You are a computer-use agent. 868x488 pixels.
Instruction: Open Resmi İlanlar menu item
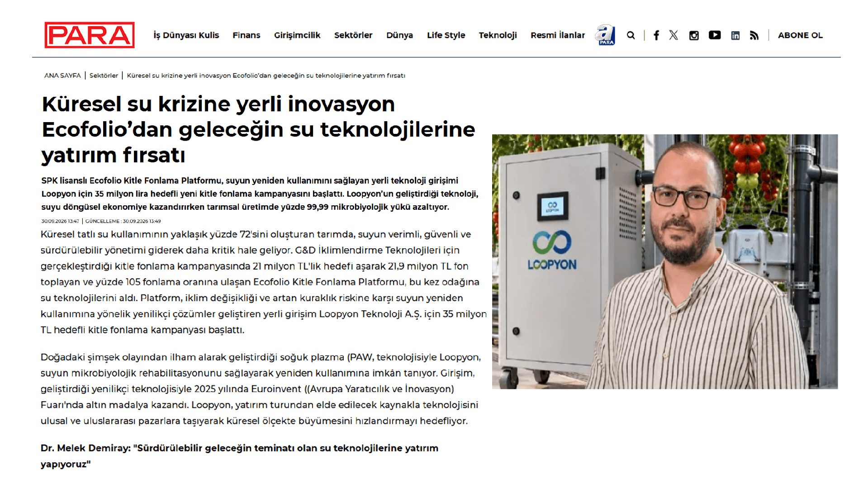(x=558, y=35)
